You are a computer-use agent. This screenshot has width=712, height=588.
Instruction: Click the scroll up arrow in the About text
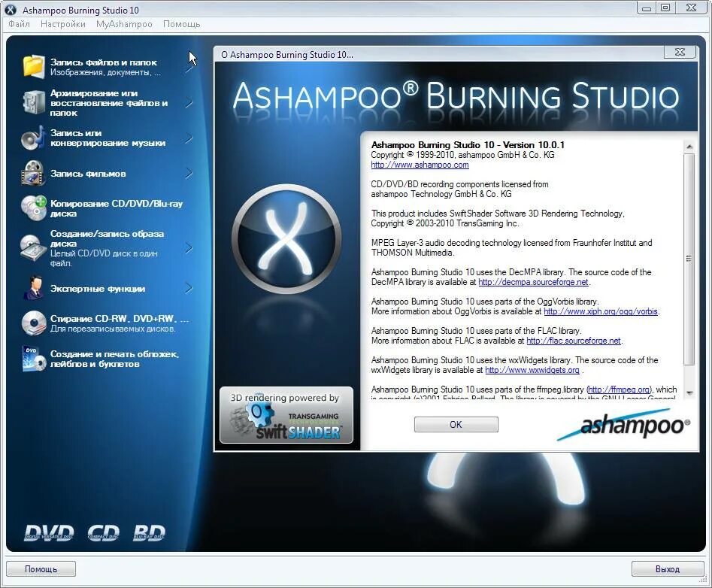tap(689, 147)
